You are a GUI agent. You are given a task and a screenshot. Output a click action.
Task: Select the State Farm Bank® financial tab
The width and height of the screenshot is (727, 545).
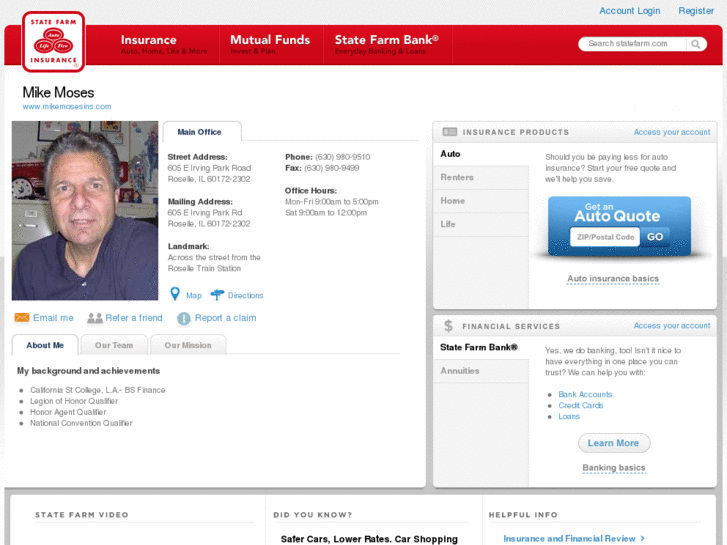[481, 347]
